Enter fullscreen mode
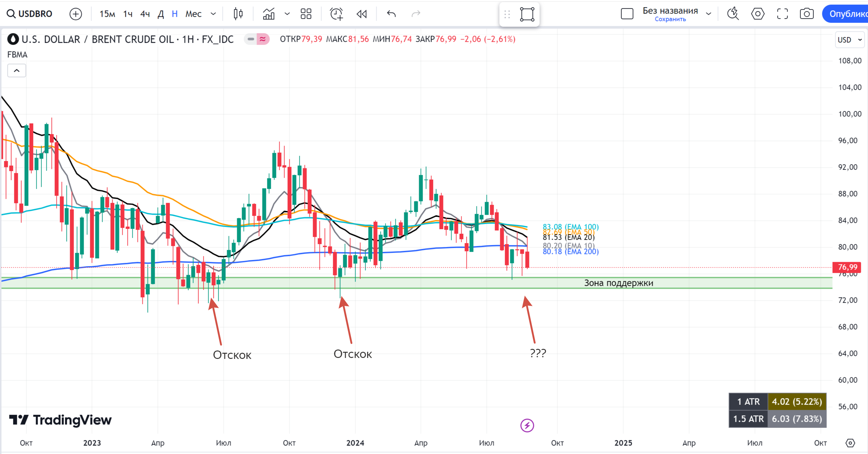Viewport: 868px width, 454px height. [782, 14]
